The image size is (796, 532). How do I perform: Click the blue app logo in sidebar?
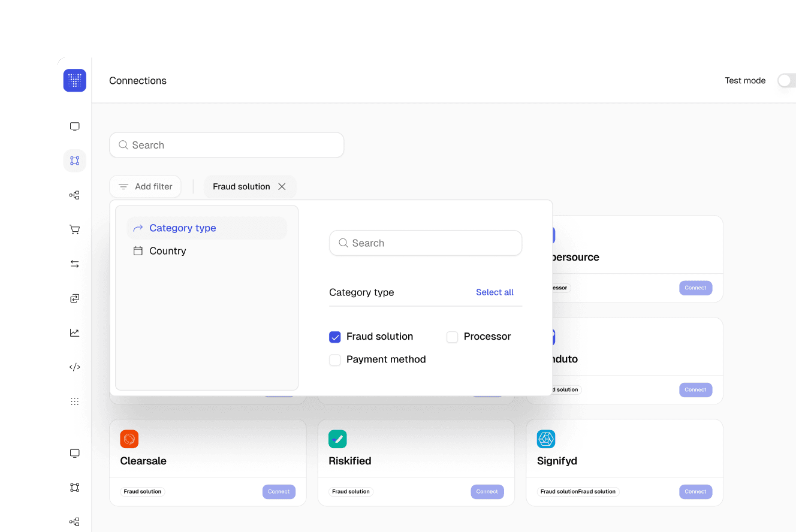(x=75, y=80)
